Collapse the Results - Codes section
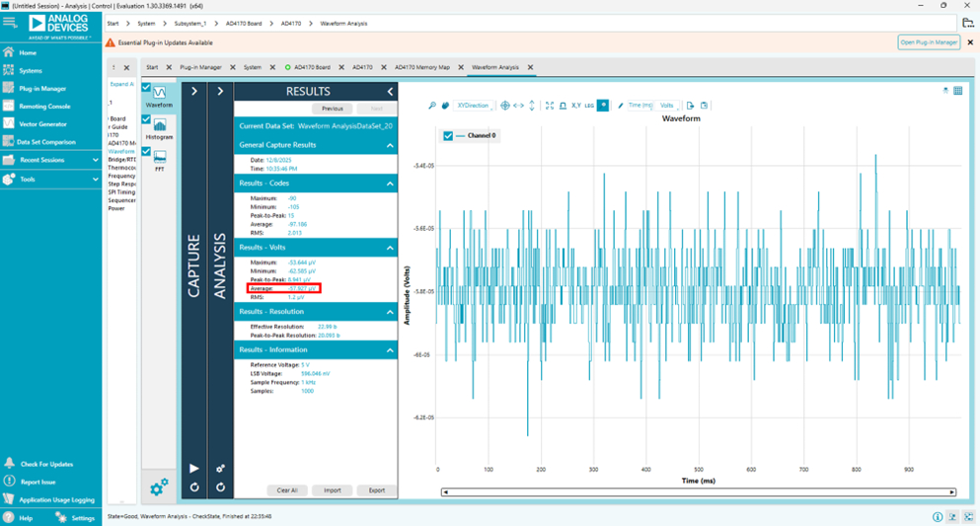This screenshot has height=526, width=980. (x=390, y=184)
